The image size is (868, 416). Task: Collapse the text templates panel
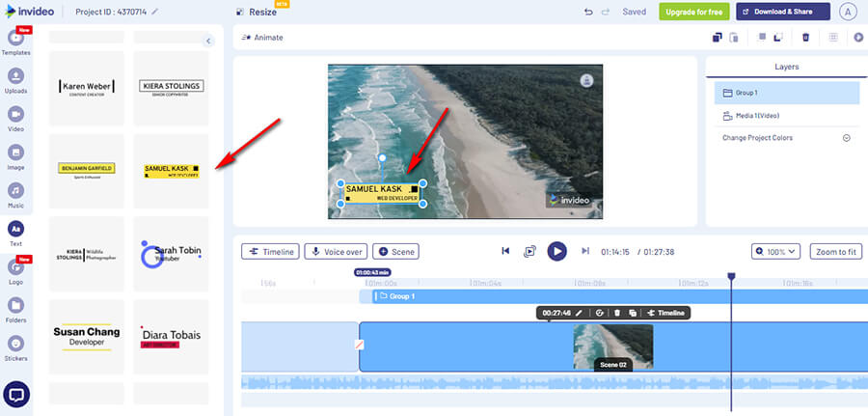click(208, 41)
